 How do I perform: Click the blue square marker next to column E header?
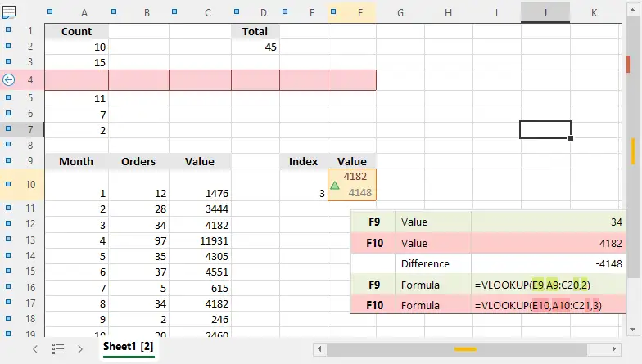(x=285, y=11)
